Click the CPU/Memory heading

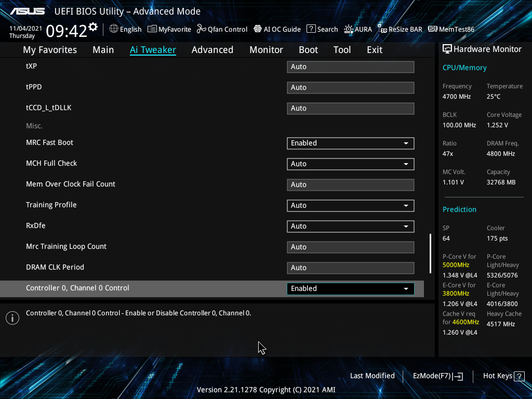coord(464,68)
